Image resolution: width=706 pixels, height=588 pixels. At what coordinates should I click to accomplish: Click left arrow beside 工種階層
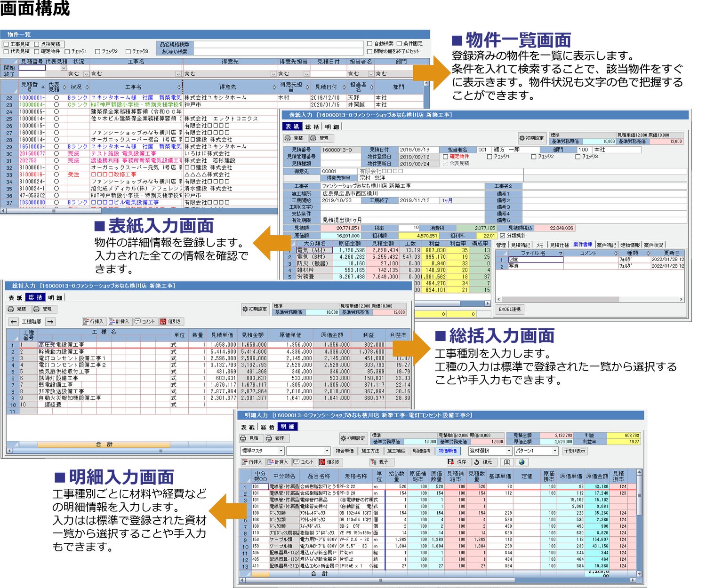[14, 322]
